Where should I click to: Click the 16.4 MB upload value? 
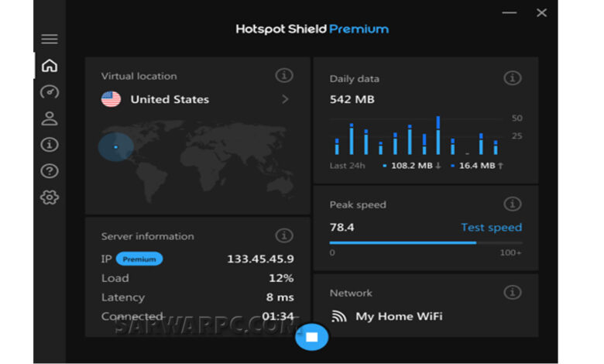tap(477, 166)
